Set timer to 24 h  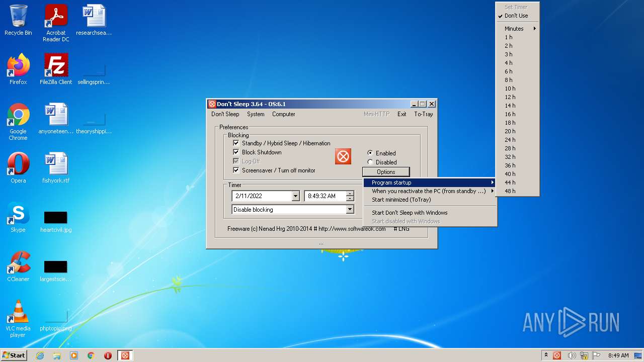tap(517, 140)
